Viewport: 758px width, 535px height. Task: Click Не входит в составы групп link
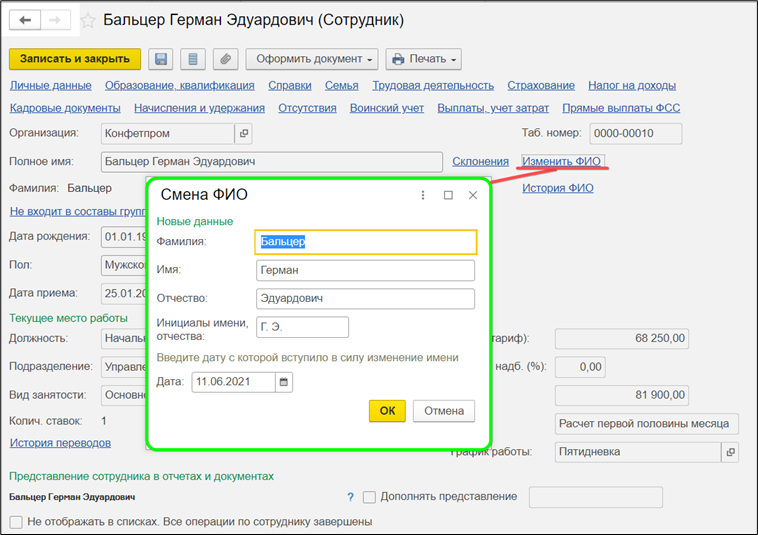[78, 212]
